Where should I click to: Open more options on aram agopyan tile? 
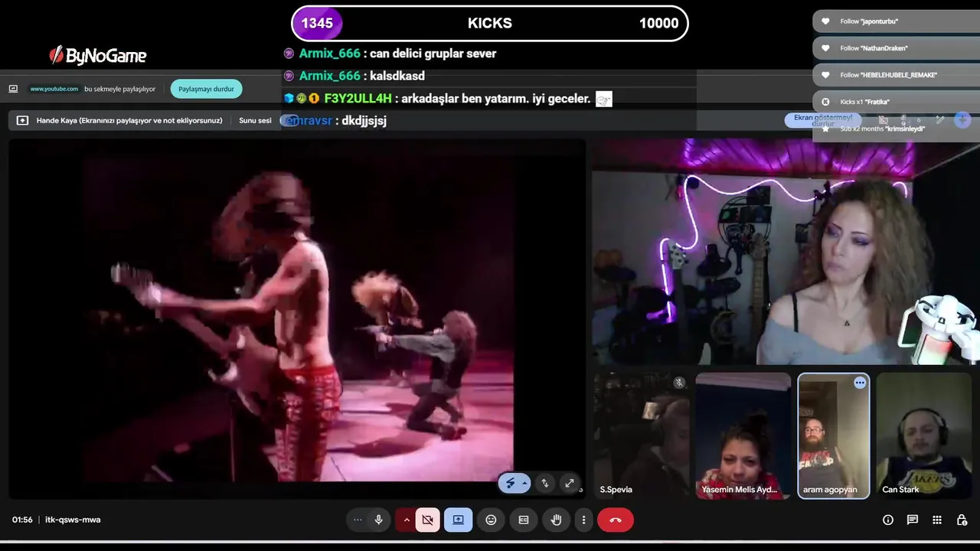click(860, 383)
